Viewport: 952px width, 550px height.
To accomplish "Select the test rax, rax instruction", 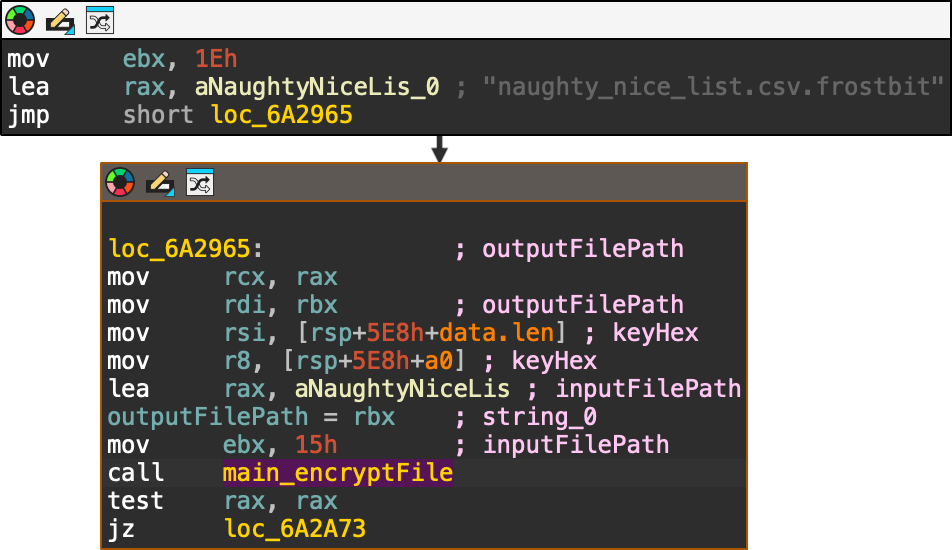I will click(222, 501).
